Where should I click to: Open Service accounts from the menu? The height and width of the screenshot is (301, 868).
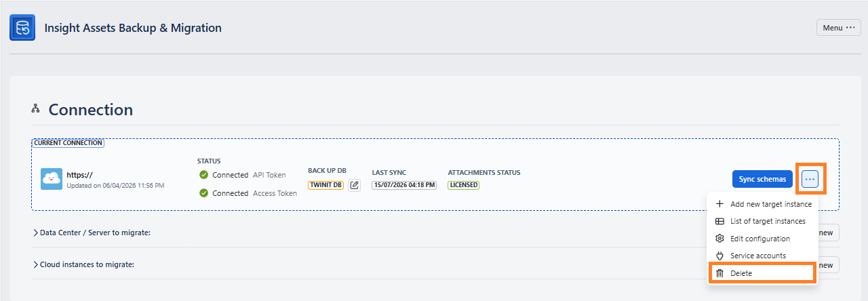[762, 256]
